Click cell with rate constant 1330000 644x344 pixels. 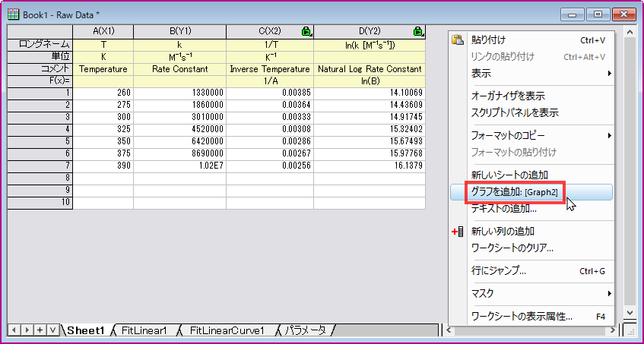[180, 93]
